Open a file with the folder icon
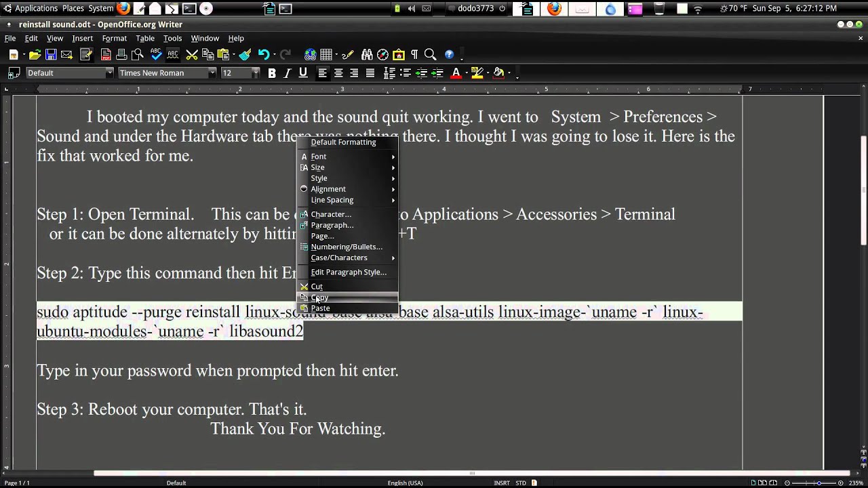 [35, 55]
